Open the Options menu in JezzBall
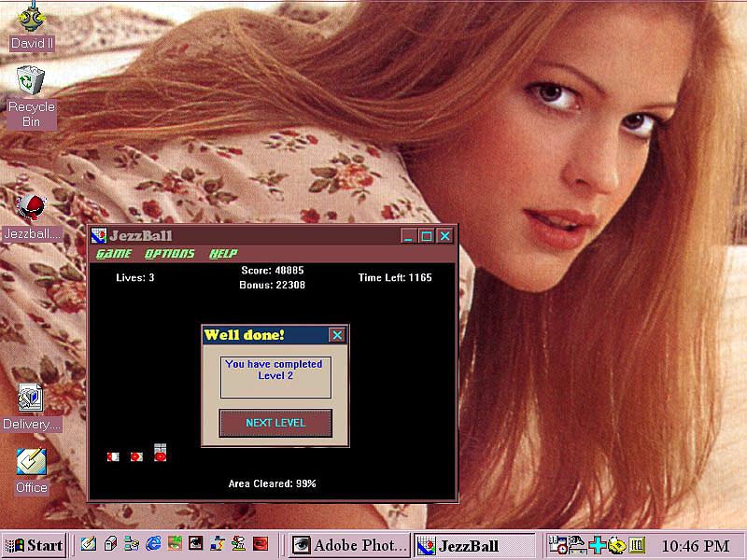 click(170, 253)
